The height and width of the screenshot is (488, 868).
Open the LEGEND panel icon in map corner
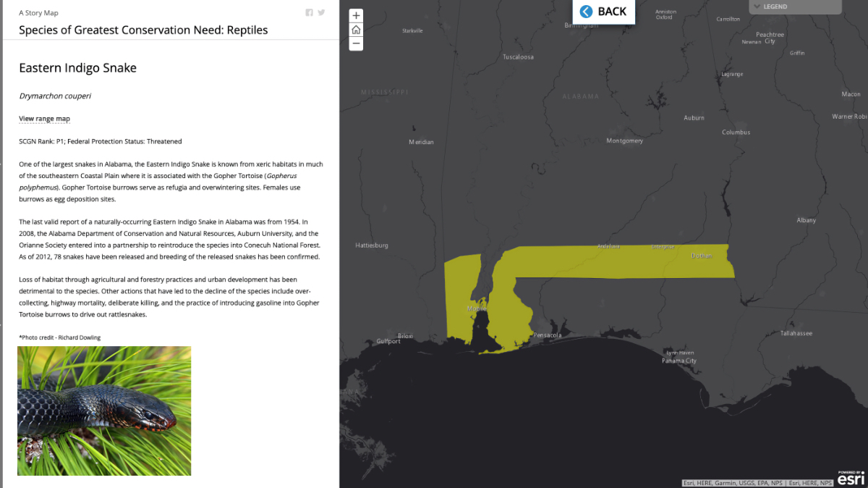pyautogui.click(x=795, y=7)
